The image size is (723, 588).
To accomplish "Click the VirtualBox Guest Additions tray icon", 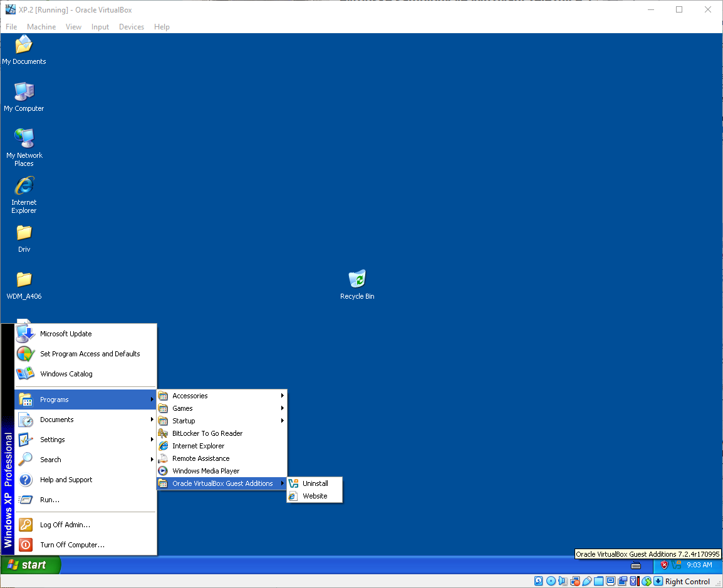I will [x=677, y=565].
